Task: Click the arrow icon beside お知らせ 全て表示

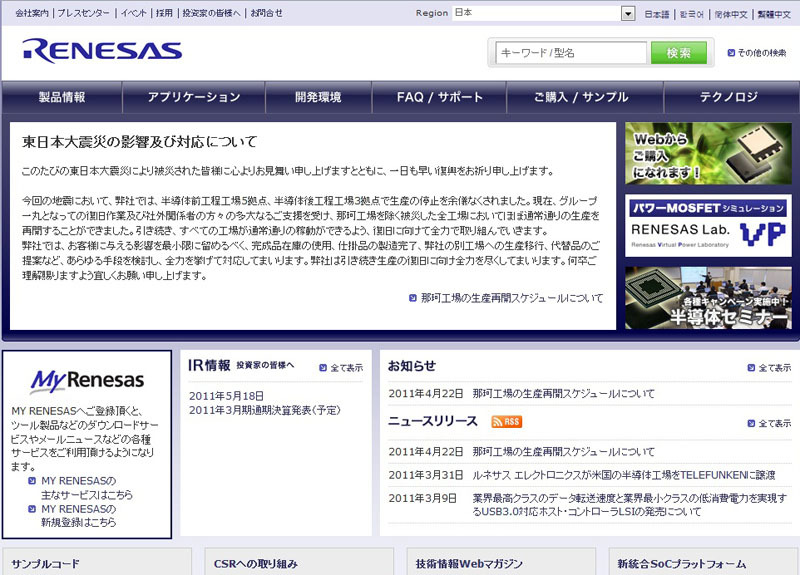Action: click(x=751, y=368)
